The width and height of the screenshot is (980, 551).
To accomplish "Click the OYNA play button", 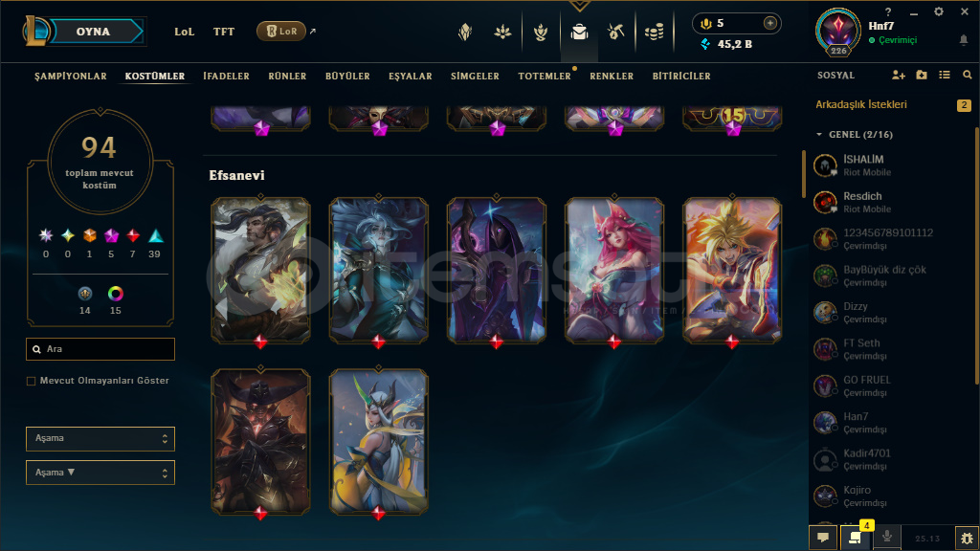I will (x=93, y=32).
